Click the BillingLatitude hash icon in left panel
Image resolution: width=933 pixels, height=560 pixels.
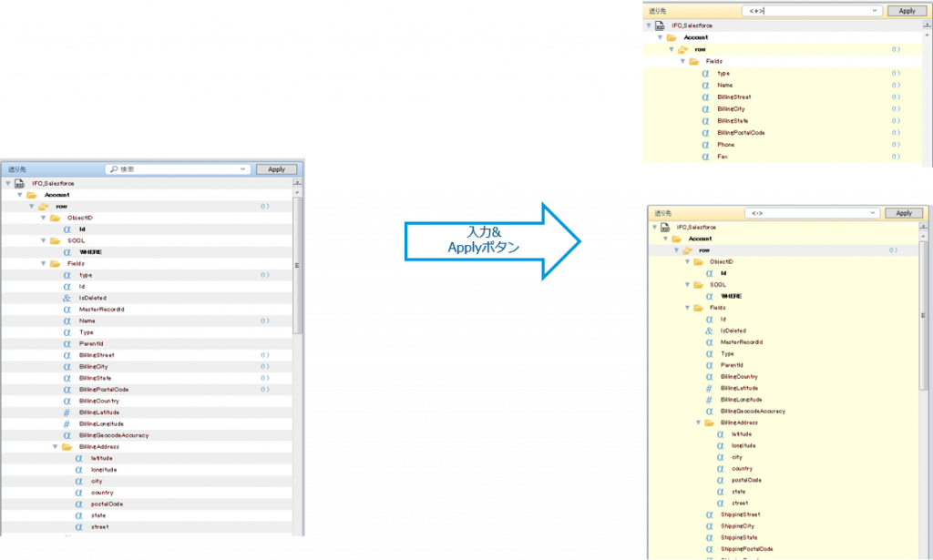pos(67,412)
